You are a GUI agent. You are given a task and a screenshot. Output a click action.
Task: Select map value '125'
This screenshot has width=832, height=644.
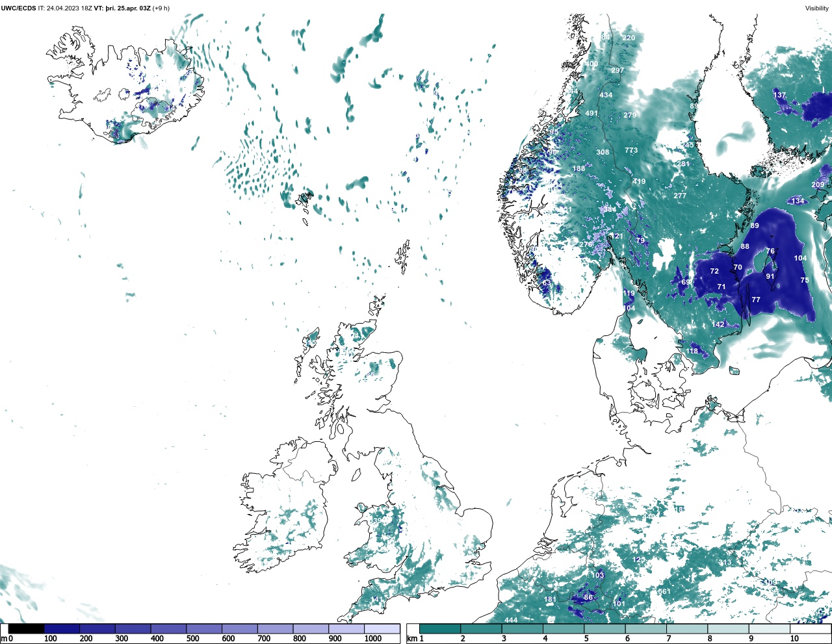[x=639, y=560]
